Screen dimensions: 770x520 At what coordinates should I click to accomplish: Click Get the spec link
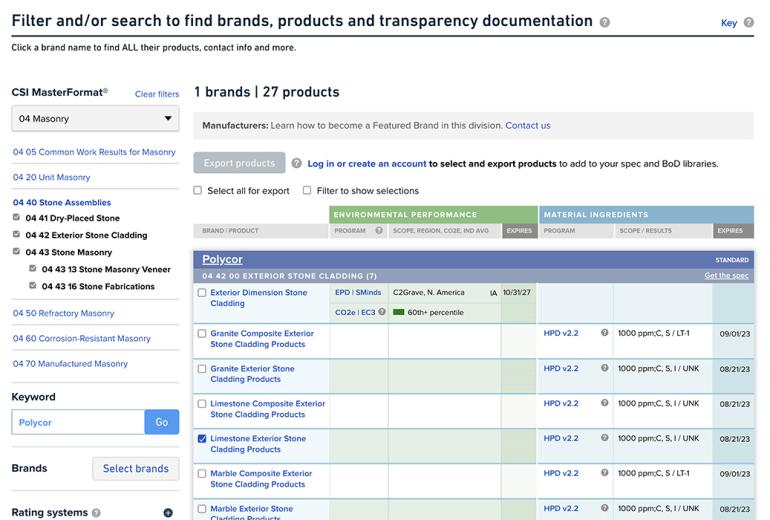[726, 275]
